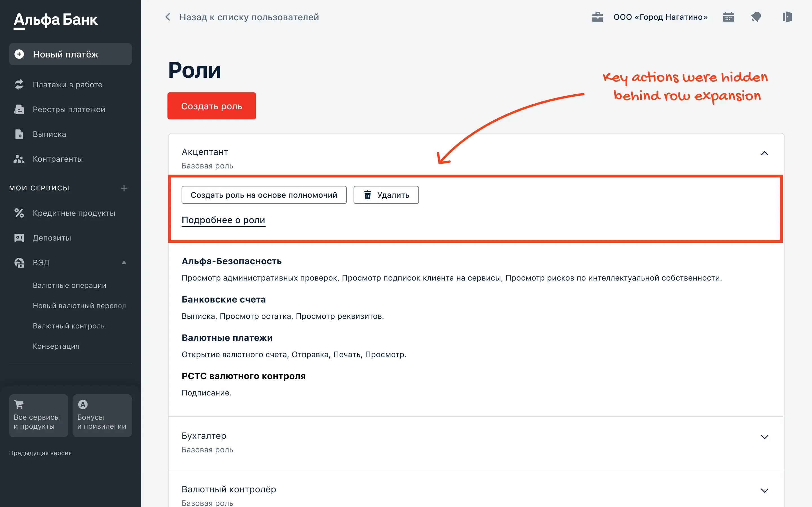This screenshot has width=812, height=507.
Task: Click the plus icon in Новый платёж
Action: 19,54
